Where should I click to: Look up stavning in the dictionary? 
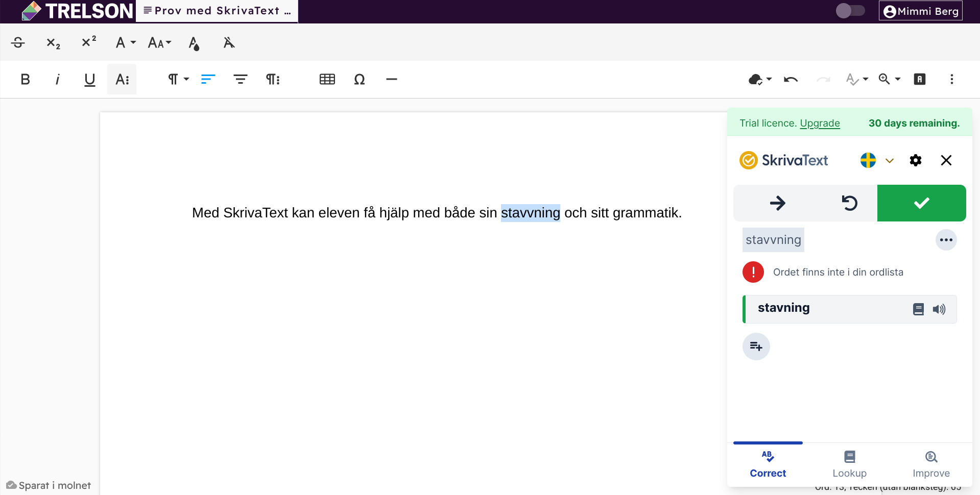click(918, 309)
